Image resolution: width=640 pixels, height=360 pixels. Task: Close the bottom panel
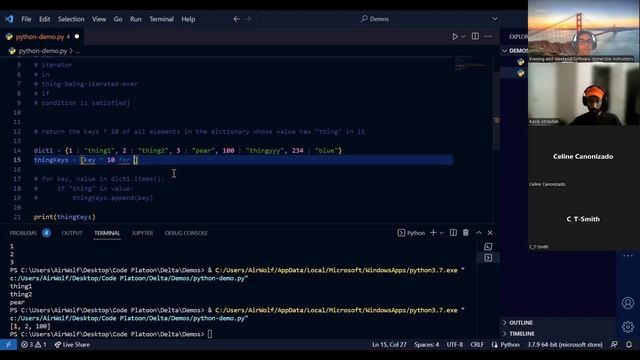490,233
